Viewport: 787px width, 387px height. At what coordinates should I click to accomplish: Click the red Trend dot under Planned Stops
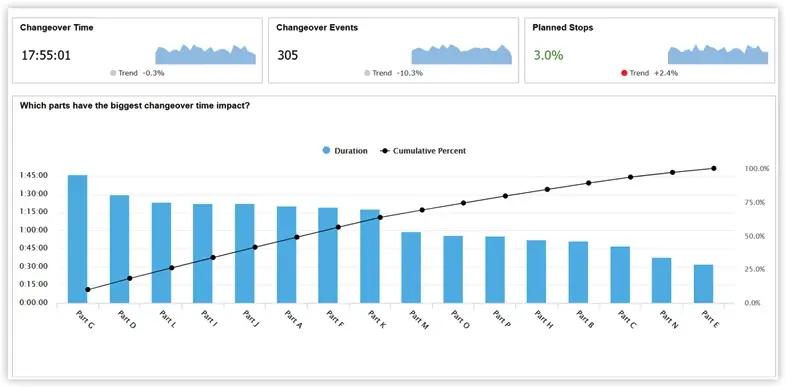click(624, 73)
